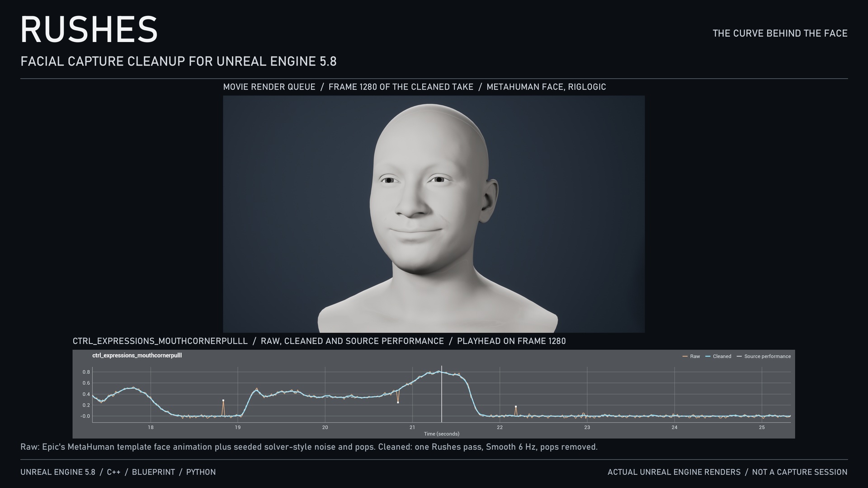The image size is (868, 488).
Task: Click the 21 x-axis tick label
Action: pyautogui.click(x=412, y=427)
